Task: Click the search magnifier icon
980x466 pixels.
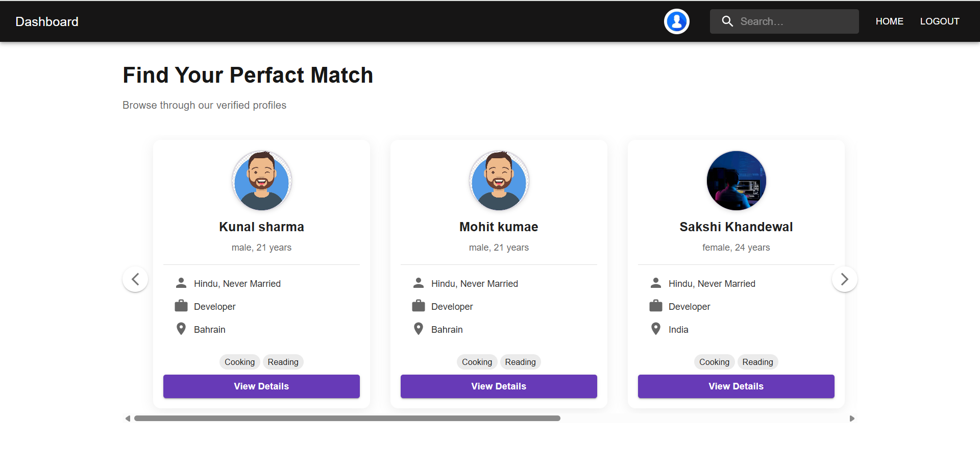Action: (x=727, y=21)
